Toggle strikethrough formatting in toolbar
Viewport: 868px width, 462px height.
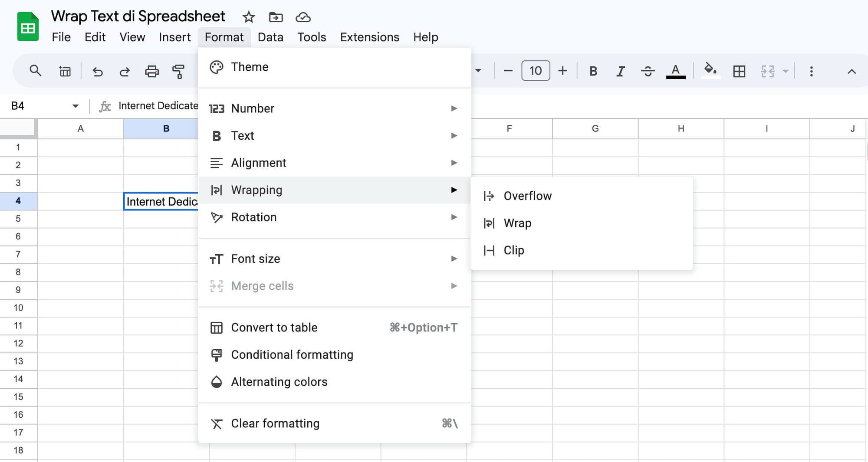click(648, 71)
